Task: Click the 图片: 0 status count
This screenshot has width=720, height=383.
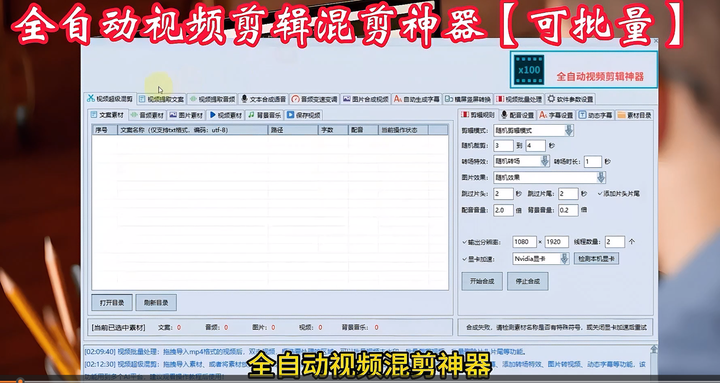Action: [264, 327]
